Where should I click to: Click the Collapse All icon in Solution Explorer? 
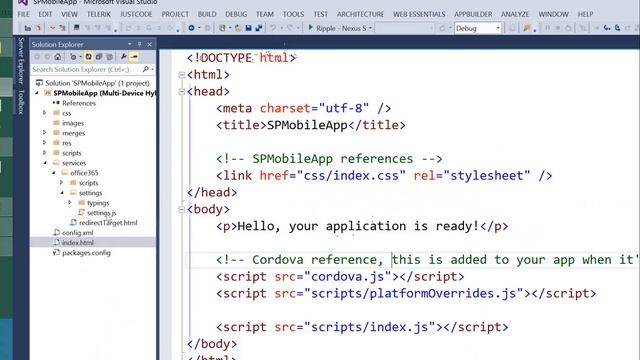[99, 57]
